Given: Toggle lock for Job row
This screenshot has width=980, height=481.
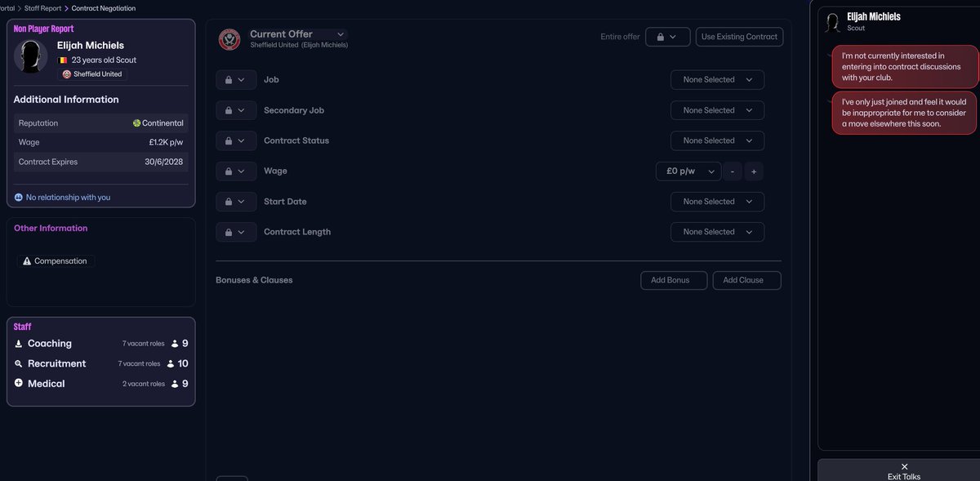Looking at the screenshot, I should coord(236,80).
